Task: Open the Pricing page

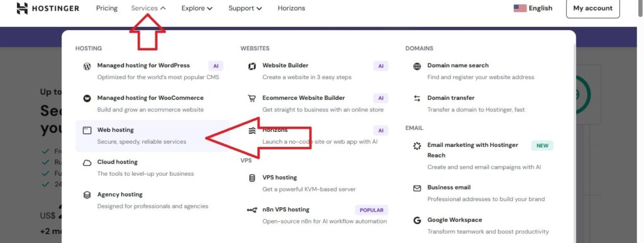Action: [107, 8]
